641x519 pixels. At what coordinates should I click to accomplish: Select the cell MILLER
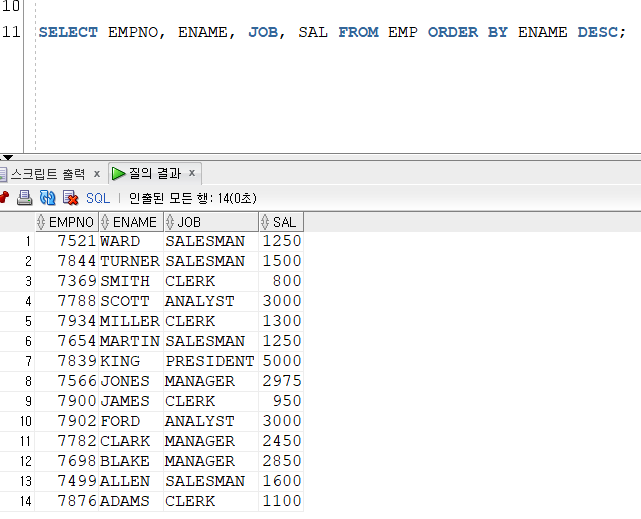click(130, 321)
